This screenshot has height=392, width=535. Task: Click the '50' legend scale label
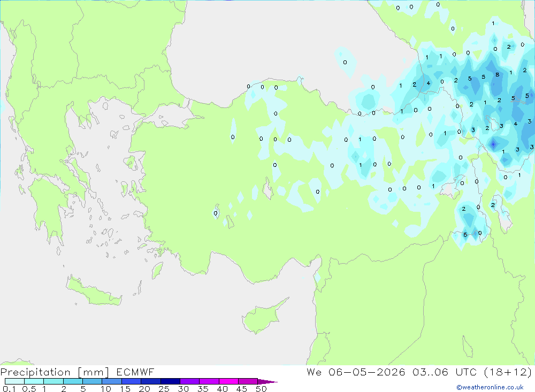click(261, 389)
